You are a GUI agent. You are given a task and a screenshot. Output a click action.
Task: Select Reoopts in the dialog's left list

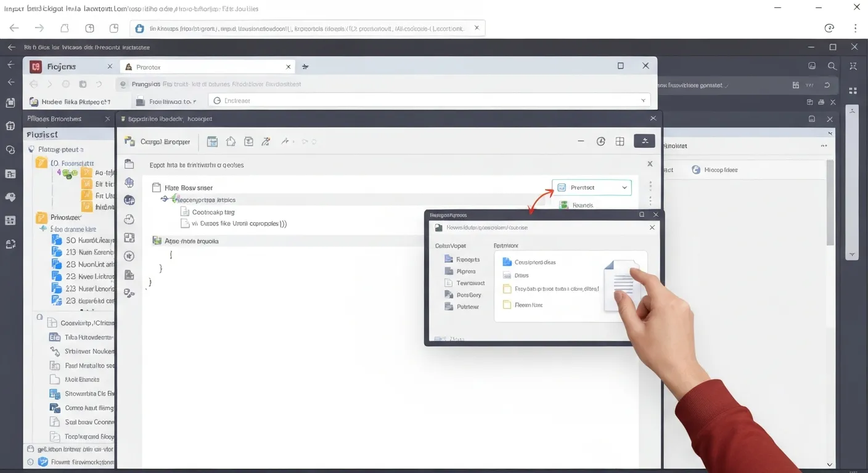(x=467, y=259)
